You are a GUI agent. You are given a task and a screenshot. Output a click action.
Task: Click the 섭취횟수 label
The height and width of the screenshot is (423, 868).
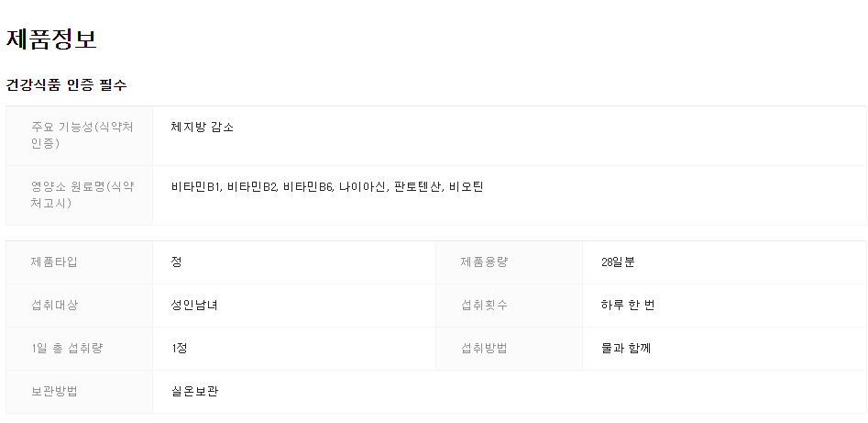(484, 305)
